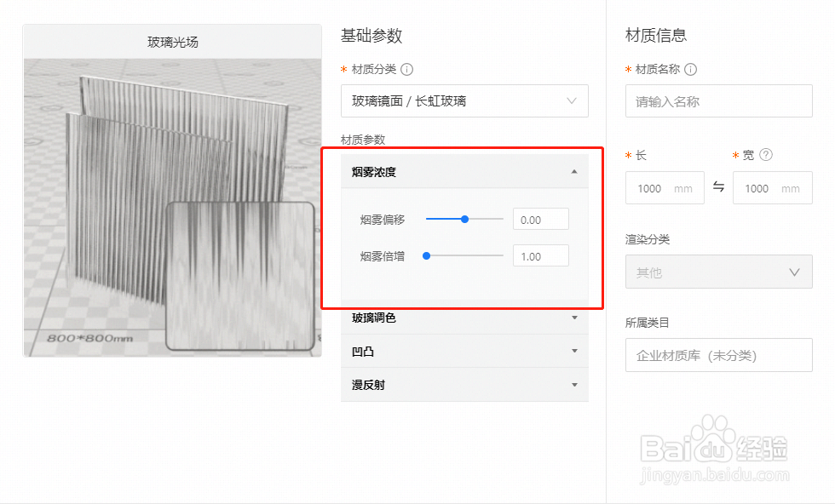Open the 玻璃镜面 / 长虹玻璃 category dropdown
This screenshot has height=504, width=835.
(x=464, y=101)
